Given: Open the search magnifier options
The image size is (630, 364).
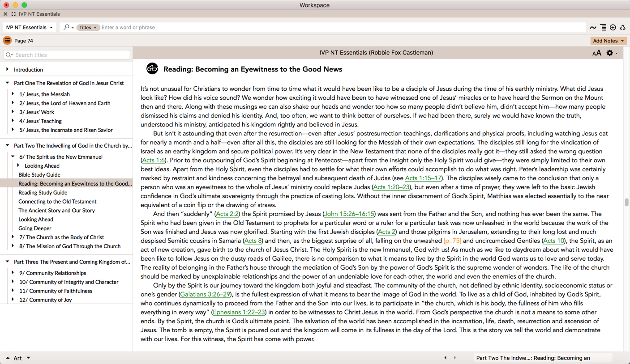Looking at the screenshot, I should [x=68, y=27].
